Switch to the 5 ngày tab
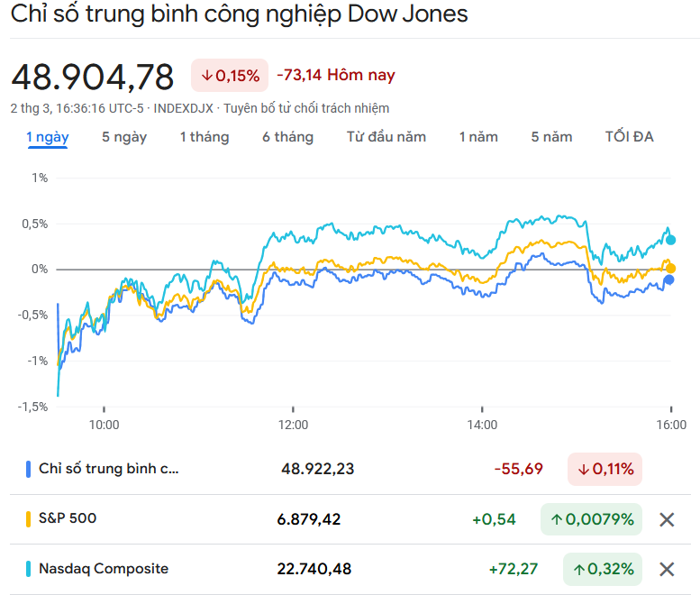The image size is (700, 595). (x=124, y=137)
